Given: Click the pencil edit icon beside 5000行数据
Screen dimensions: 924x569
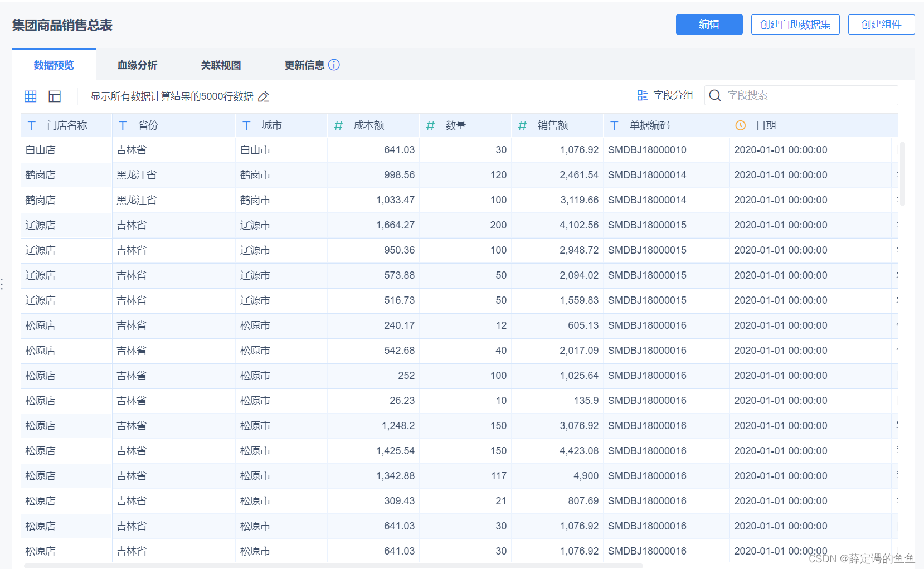Looking at the screenshot, I should coord(264,96).
